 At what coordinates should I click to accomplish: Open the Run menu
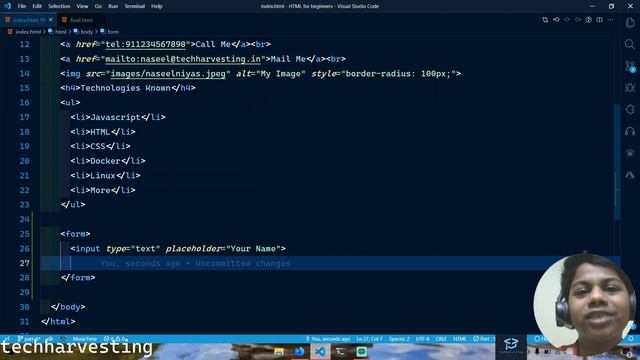(x=113, y=6)
